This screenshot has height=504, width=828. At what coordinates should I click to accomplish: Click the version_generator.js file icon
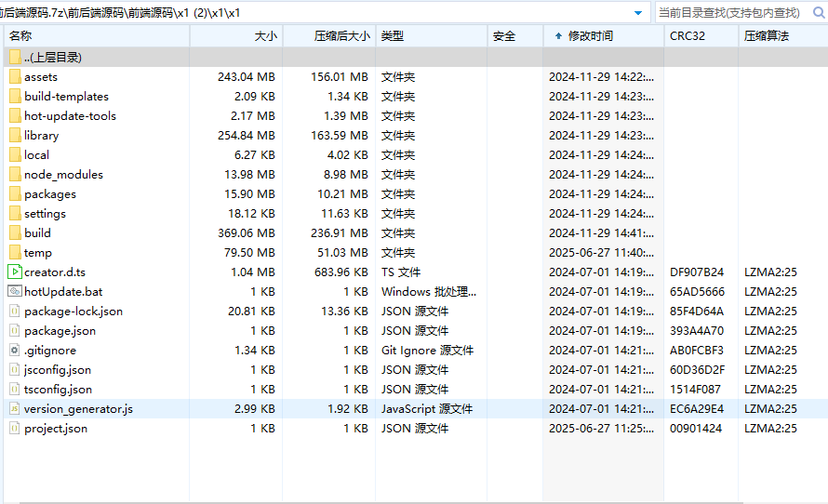pos(14,409)
